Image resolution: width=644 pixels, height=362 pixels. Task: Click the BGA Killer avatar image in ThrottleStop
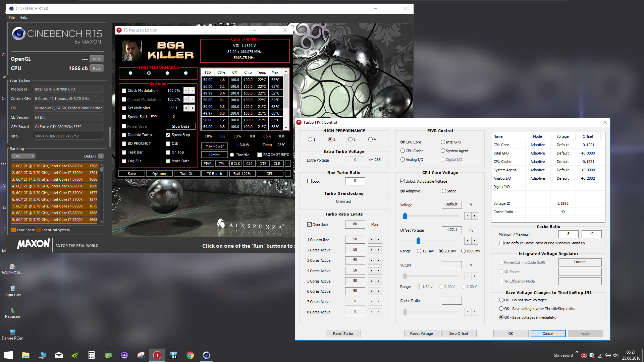tap(131, 51)
